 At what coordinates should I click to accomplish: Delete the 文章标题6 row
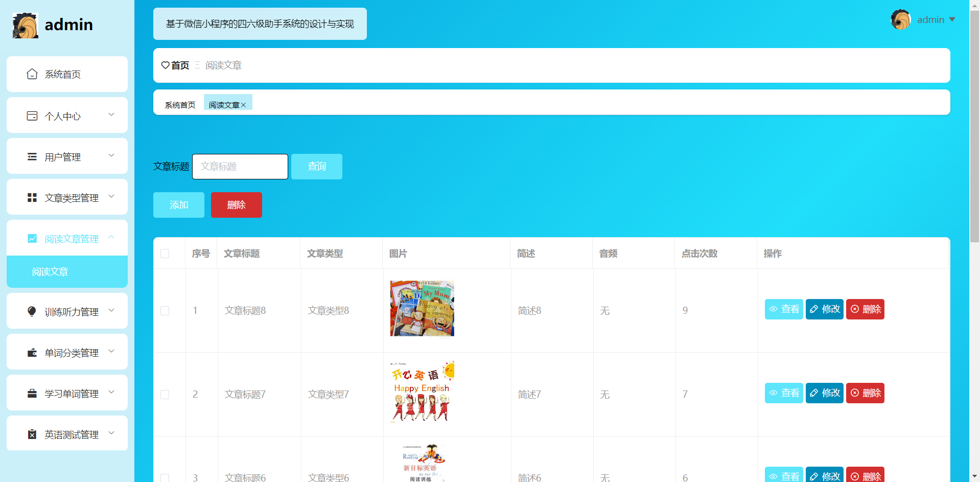(865, 475)
